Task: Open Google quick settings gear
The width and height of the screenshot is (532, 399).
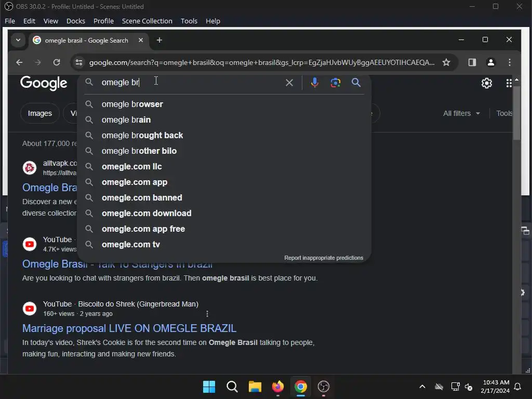Action: (486, 83)
